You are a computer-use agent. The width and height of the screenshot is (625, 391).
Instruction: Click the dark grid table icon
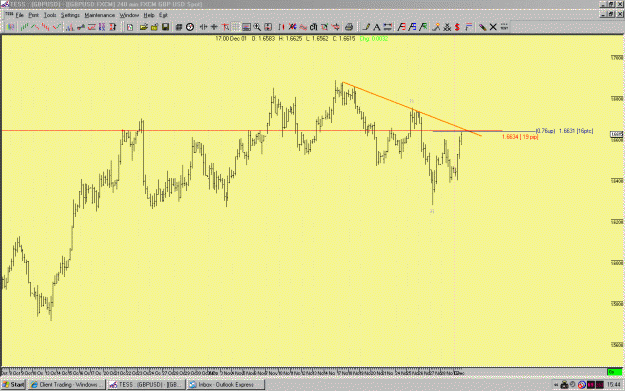pos(179,27)
